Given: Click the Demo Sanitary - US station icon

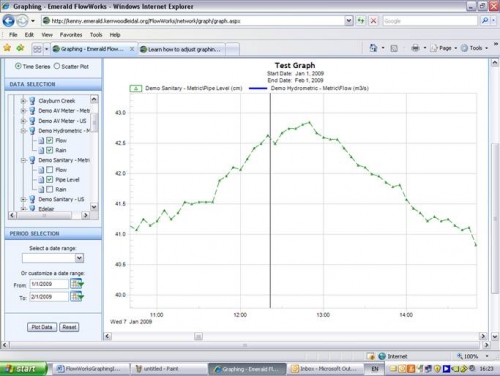Looking at the screenshot, I should pyautogui.click(x=32, y=199).
